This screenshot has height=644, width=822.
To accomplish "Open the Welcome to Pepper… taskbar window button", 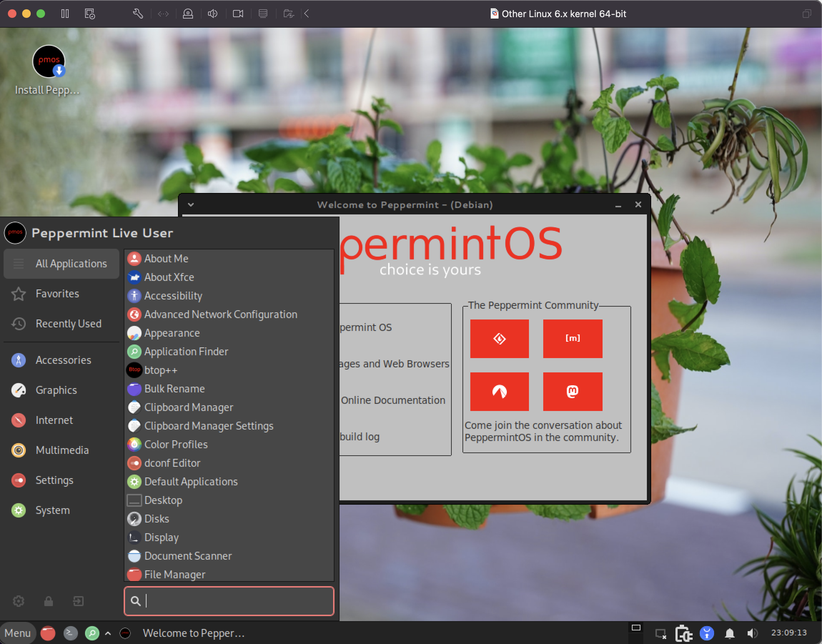I will [193, 633].
